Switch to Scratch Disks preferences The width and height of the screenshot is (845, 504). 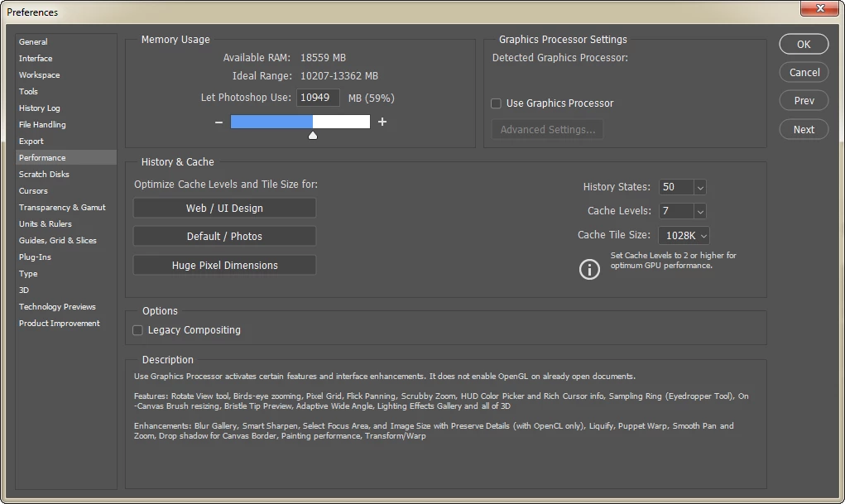[x=65, y=174]
